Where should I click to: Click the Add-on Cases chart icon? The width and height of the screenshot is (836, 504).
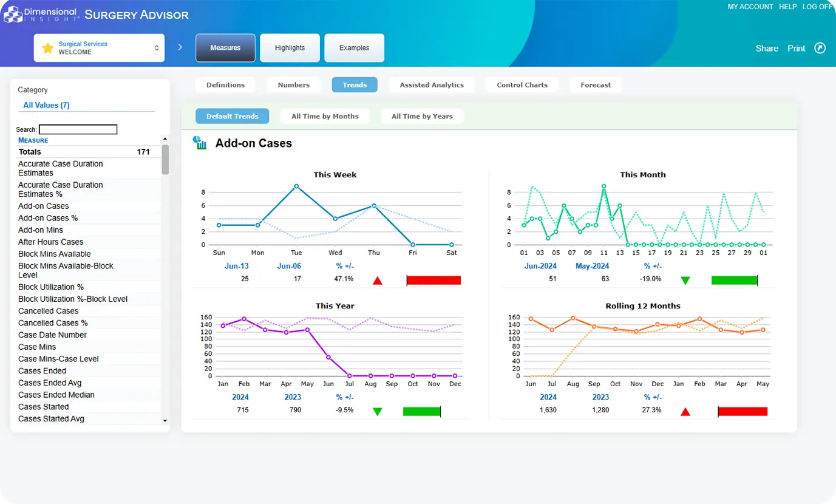(200, 143)
